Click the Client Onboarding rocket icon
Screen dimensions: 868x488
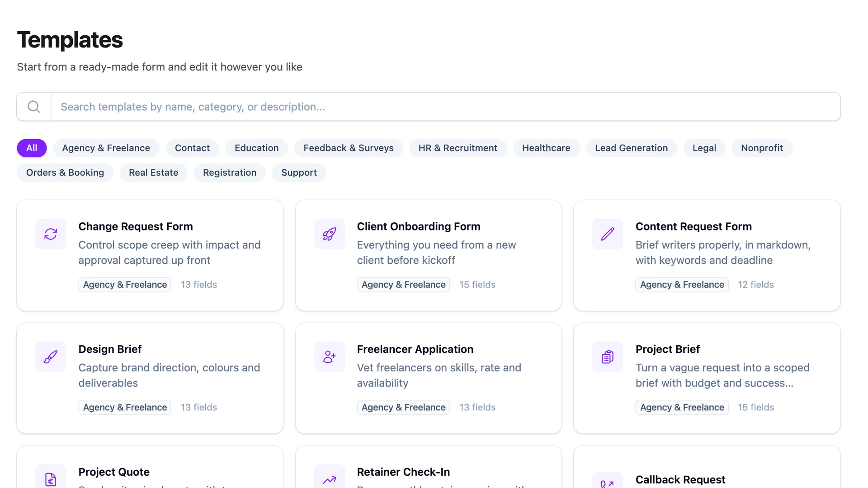click(x=329, y=234)
